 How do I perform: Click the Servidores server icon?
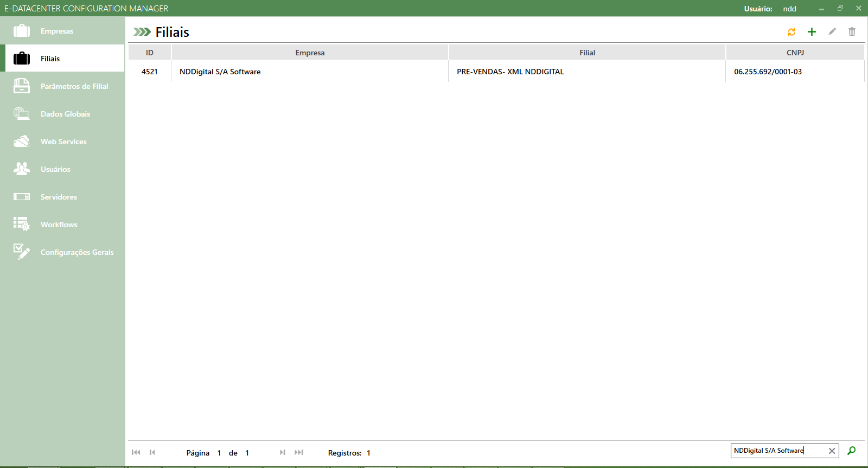point(22,197)
